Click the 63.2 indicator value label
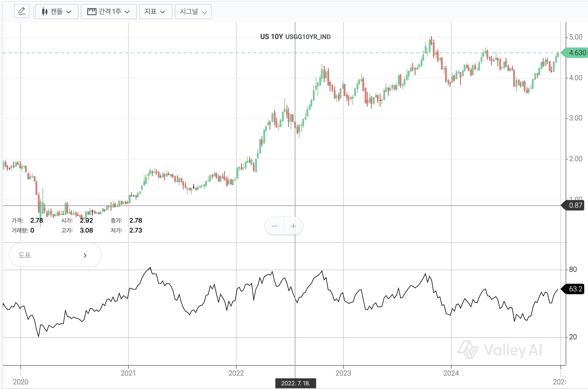Screen dimensions: 588x389 click(575, 289)
